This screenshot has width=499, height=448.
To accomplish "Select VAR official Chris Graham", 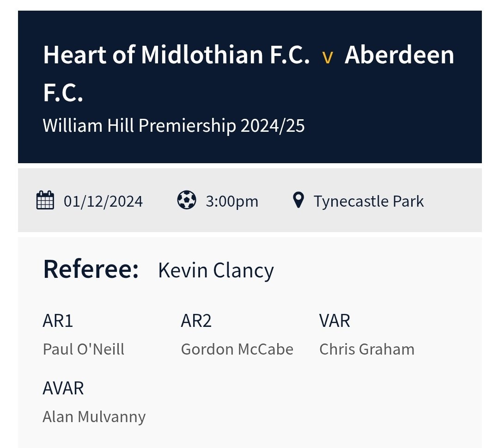I will click(x=367, y=350).
